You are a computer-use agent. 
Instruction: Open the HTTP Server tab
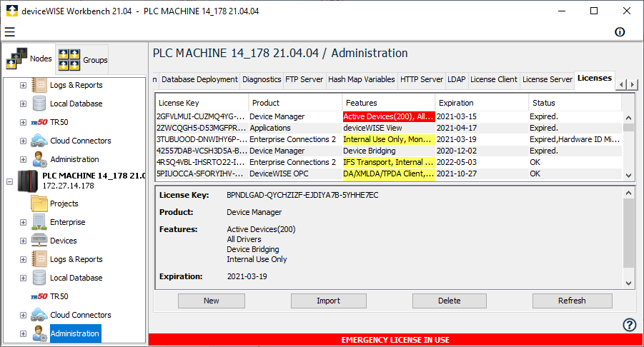click(x=422, y=79)
